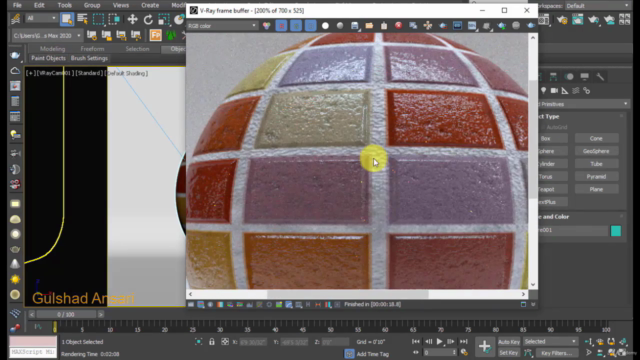Screen dimensions: 640x360
Task: Toggle the red channel in V-Ray frame buffer
Action: tap(281, 26)
